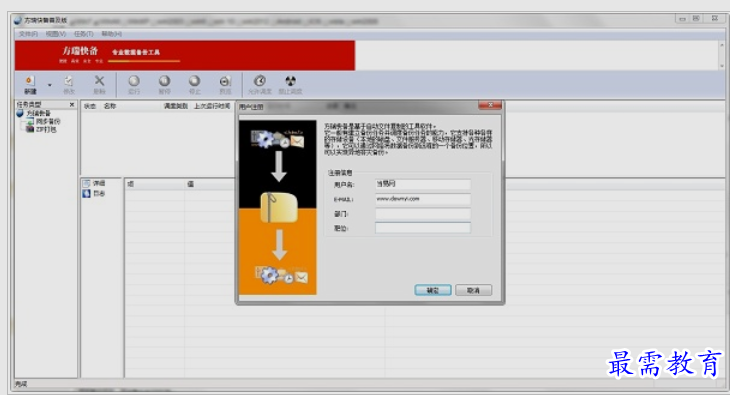Open the 文件(F) menu
This screenshot has width=730, height=395.
pos(28,34)
